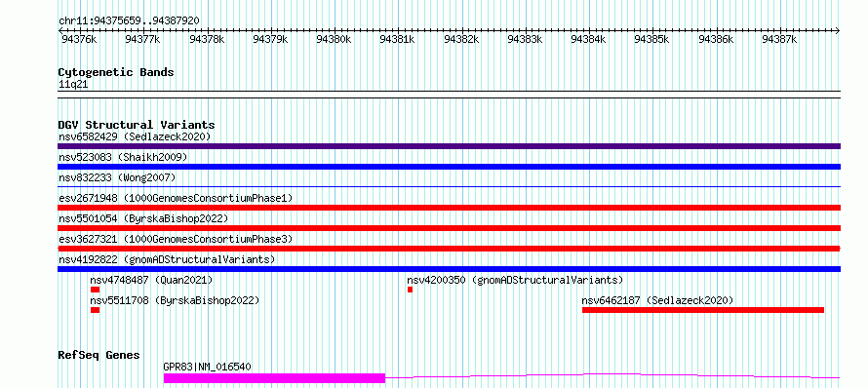Image resolution: width=868 pixels, height=388 pixels.
Task: Open the nsv523083 (Shaikh2009) variant label
Action: pyautogui.click(x=123, y=157)
